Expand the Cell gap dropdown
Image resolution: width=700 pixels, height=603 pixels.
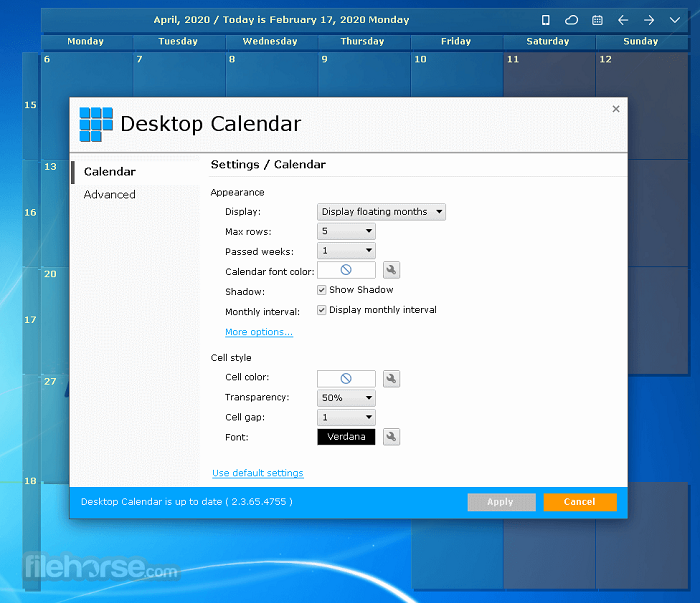coord(346,417)
